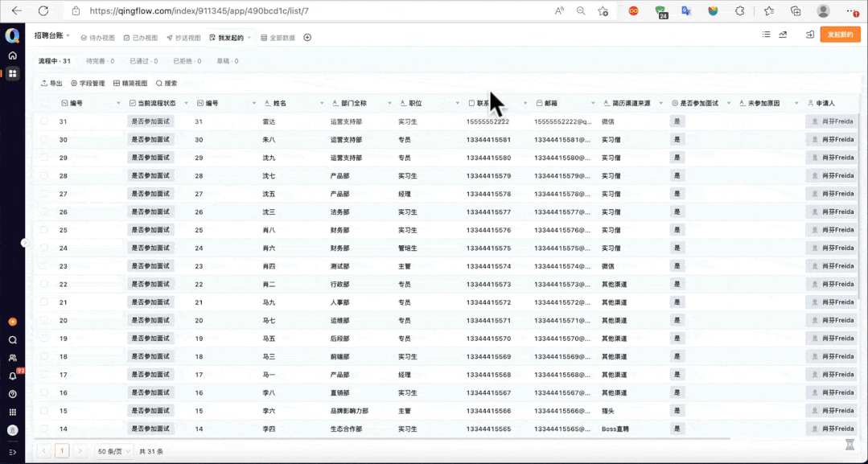Add a new view with plus circle
This screenshot has height=464, width=868.
[x=307, y=38]
